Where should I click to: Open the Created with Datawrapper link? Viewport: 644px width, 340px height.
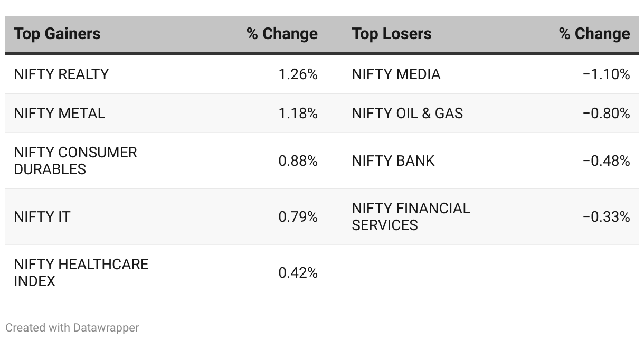[72, 328]
